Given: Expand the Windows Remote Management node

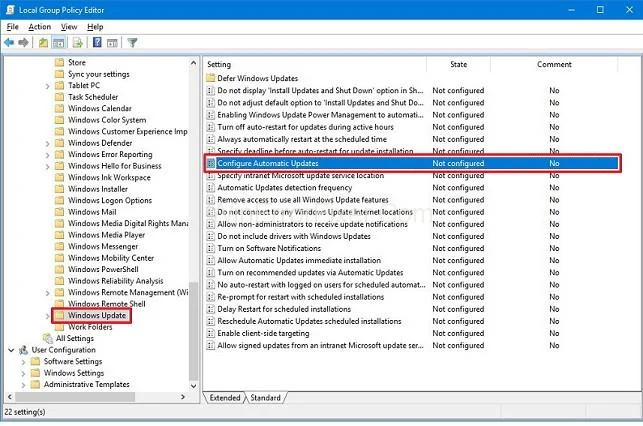Looking at the screenshot, I should pos(47,292).
